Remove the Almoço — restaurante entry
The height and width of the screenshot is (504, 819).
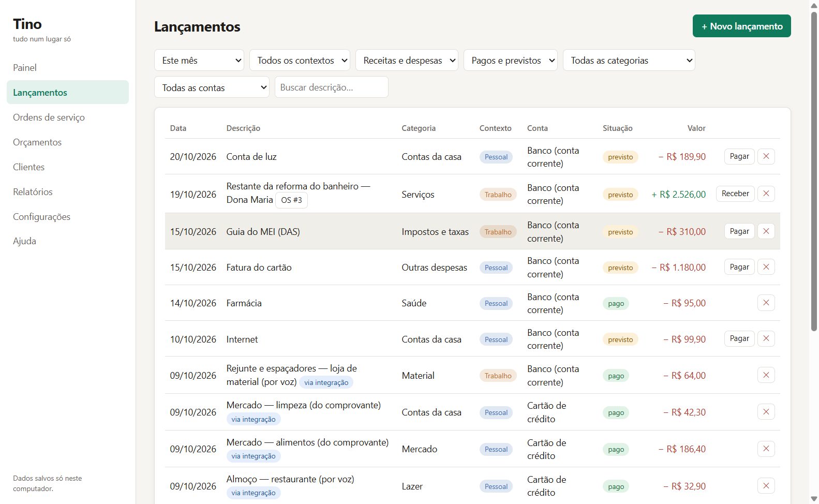click(766, 486)
